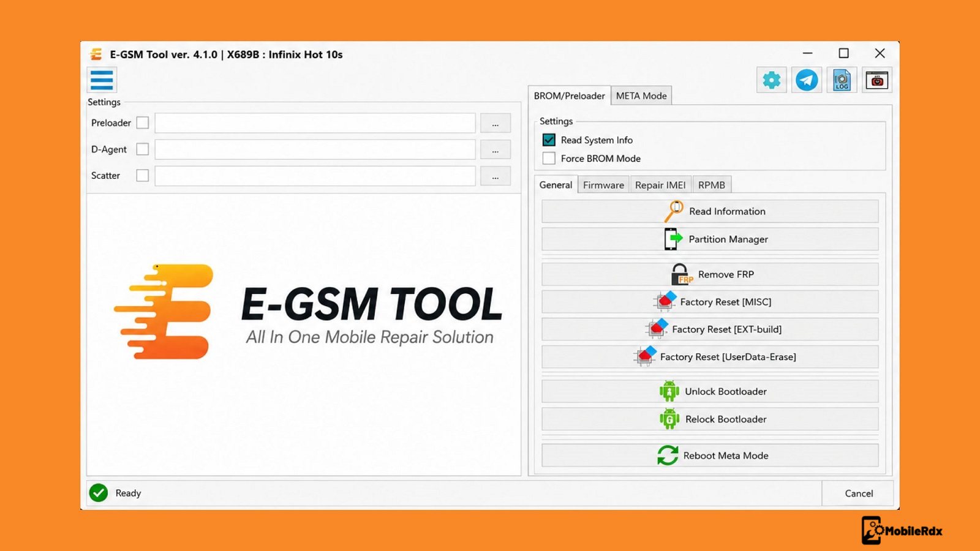Switch to the META Mode tab
This screenshot has width=980, height=551.
pyautogui.click(x=641, y=96)
